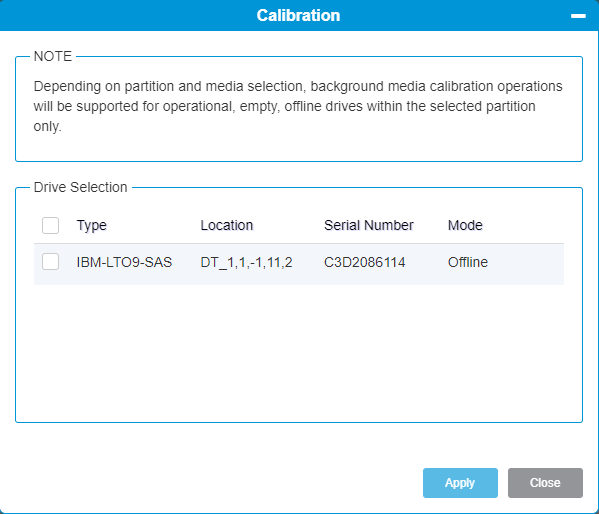Check the select-all drives checkbox in header
Viewport: 599px width, 514px height.
(x=50, y=225)
